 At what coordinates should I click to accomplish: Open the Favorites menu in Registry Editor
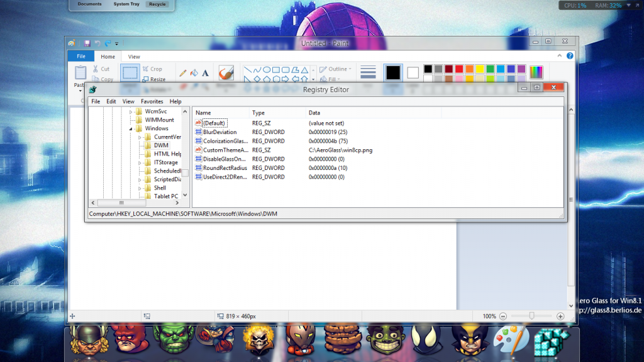point(152,101)
